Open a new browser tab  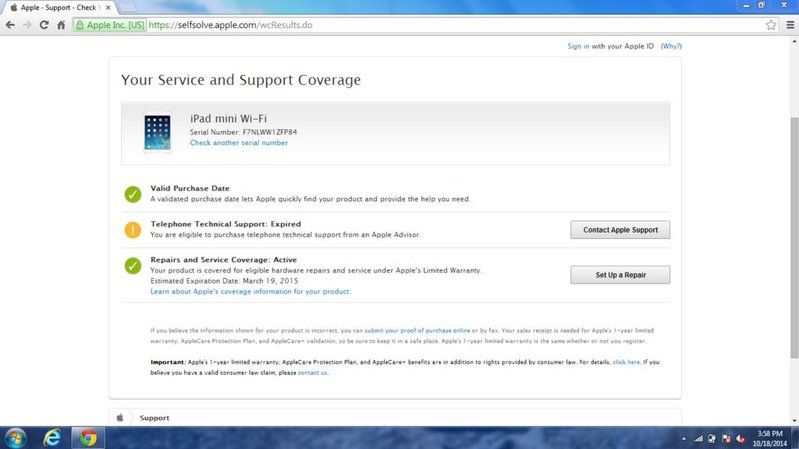tap(127, 8)
